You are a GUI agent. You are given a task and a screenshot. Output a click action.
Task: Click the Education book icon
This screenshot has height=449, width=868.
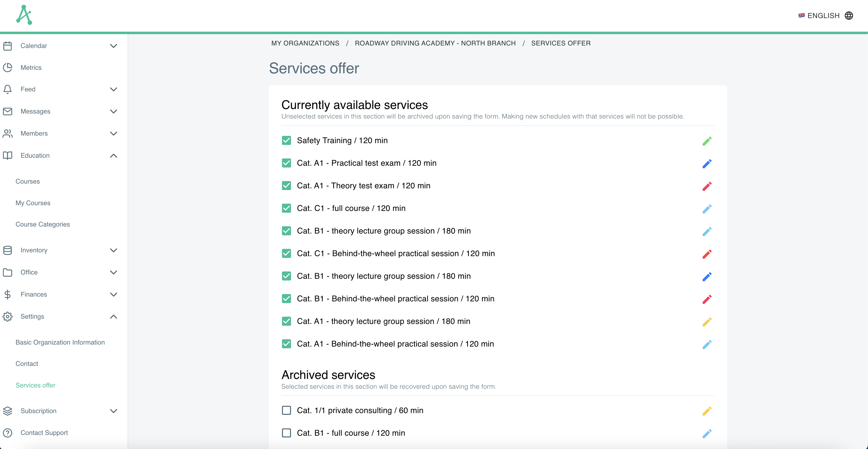click(7, 155)
